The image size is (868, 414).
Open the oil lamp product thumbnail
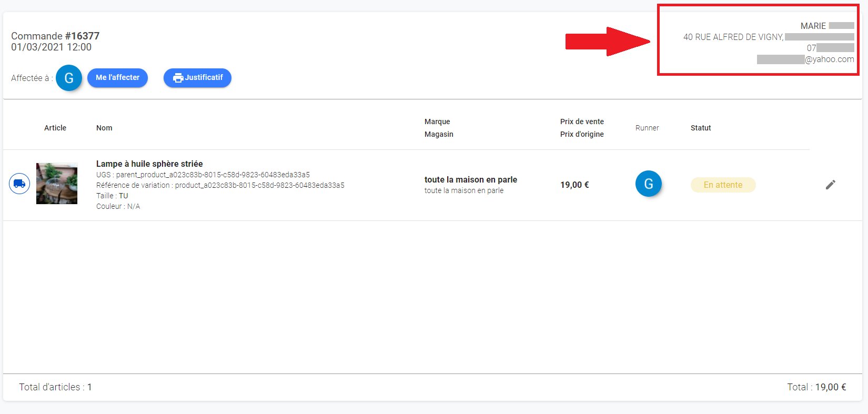pos(57,184)
